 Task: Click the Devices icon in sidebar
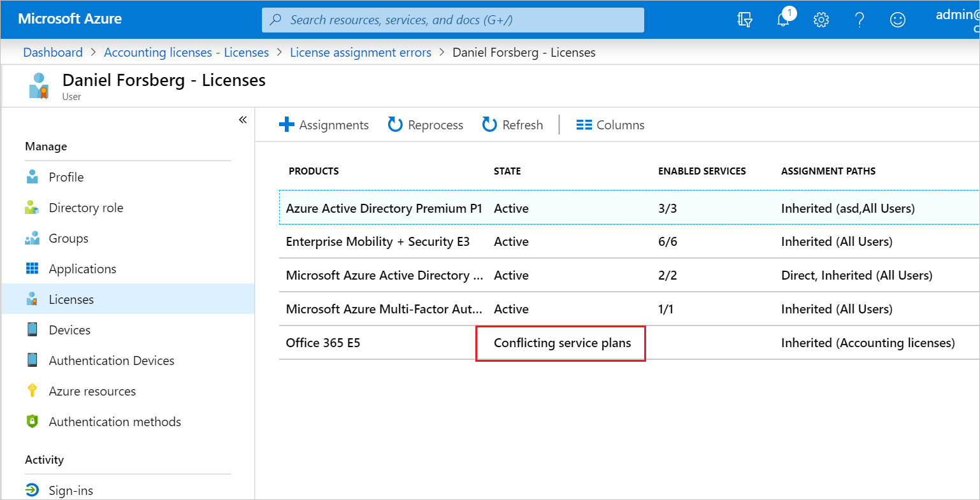32,330
